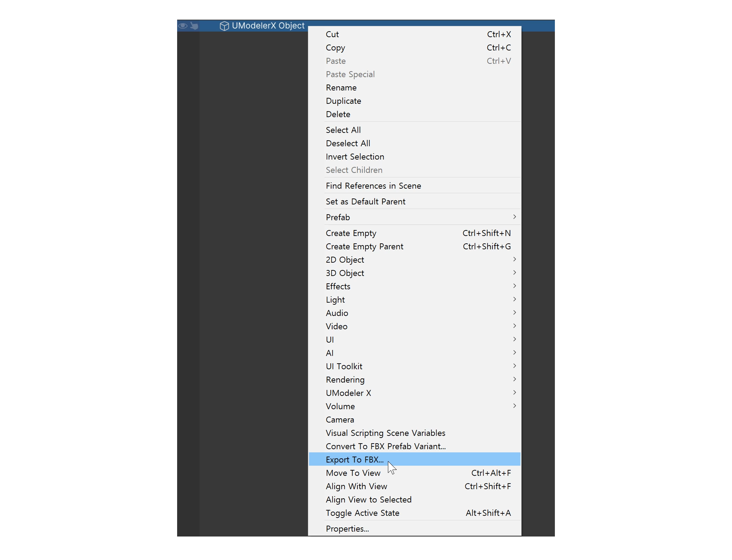Expand the Prefab submenu
The height and width of the screenshot is (560, 732).
pos(415,217)
